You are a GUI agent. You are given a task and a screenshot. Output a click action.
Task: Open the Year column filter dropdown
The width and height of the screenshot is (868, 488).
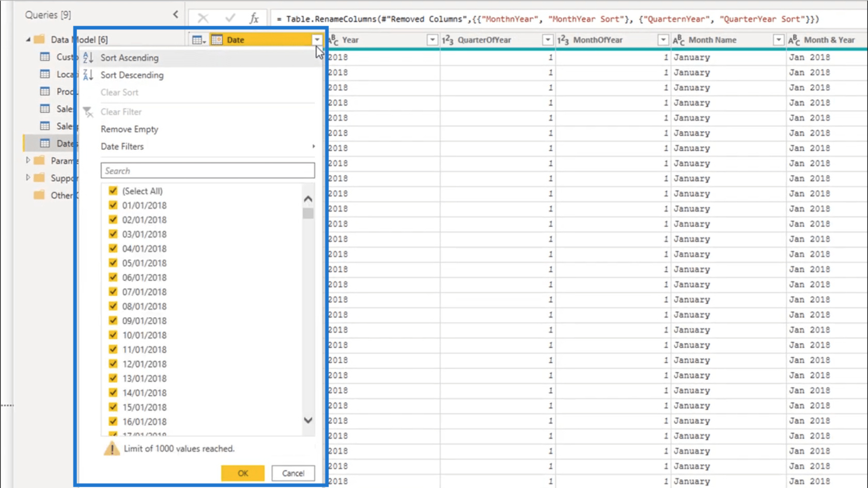(432, 40)
